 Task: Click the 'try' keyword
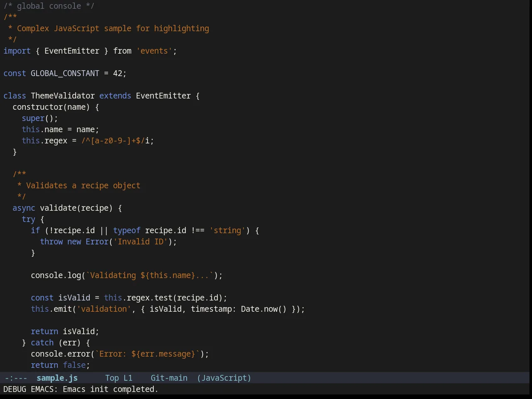(x=28, y=219)
